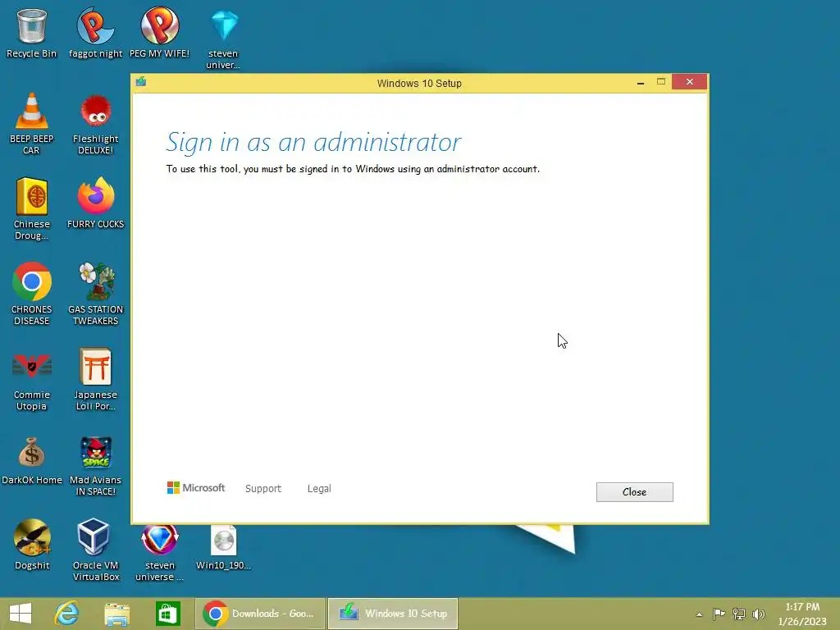Select the red fuzzy creature desktop shortcut
The width and height of the screenshot is (840, 630).
[95, 123]
